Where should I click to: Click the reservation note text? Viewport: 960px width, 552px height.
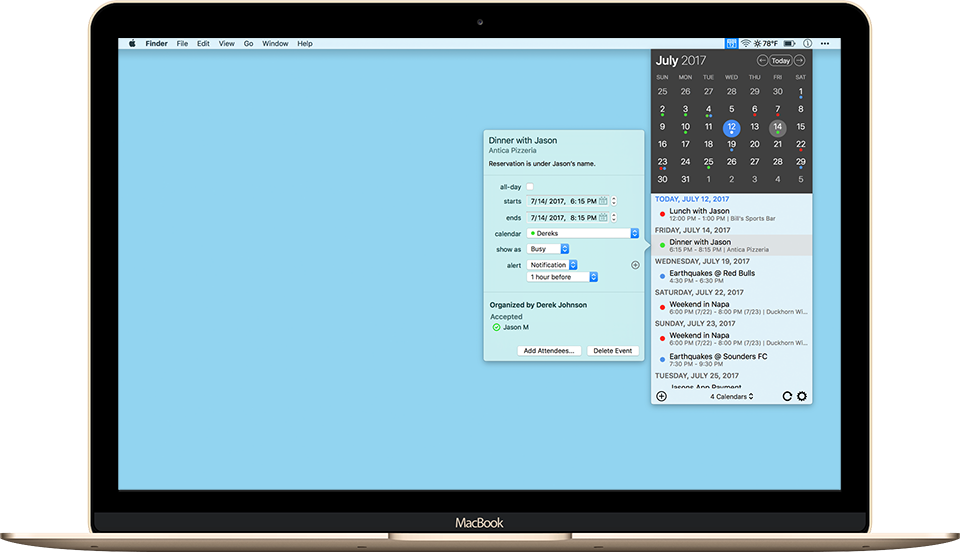pyautogui.click(x=542, y=163)
